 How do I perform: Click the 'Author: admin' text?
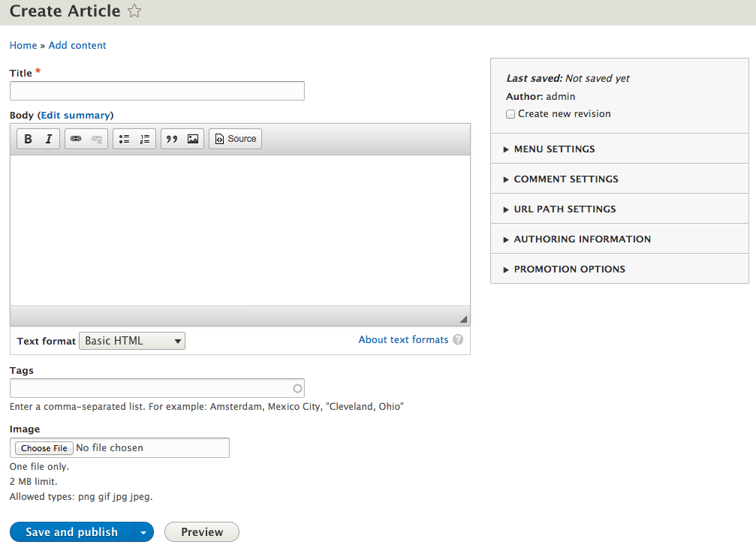coord(541,96)
